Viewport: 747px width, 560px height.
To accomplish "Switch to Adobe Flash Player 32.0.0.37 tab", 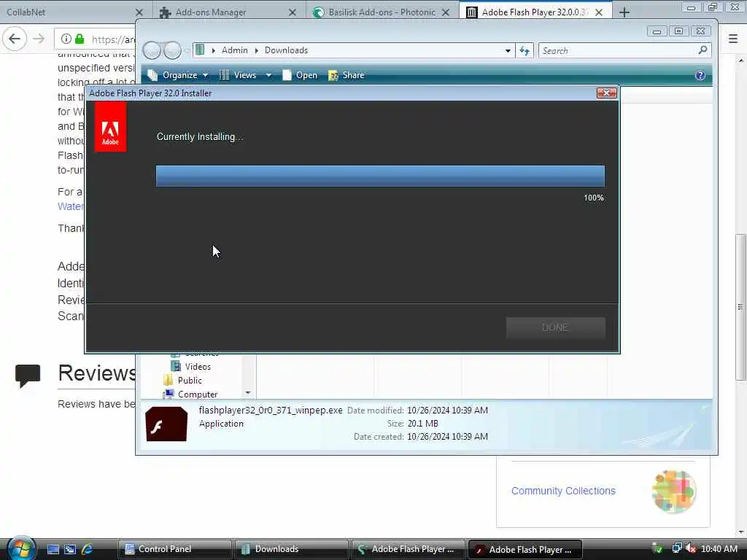I will tap(535, 12).
